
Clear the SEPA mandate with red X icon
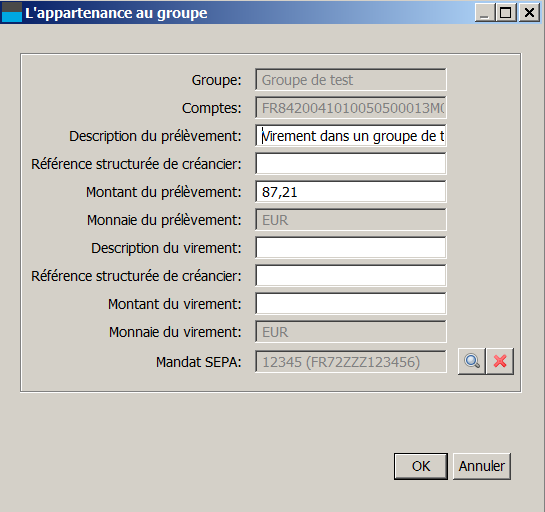pyautogui.click(x=500, y=361)
